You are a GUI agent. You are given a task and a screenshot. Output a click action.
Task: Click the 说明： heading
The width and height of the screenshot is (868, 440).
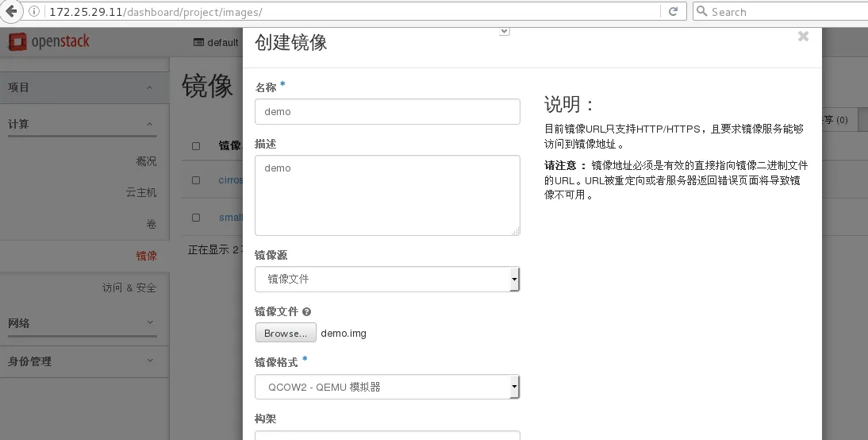(569, 104)
